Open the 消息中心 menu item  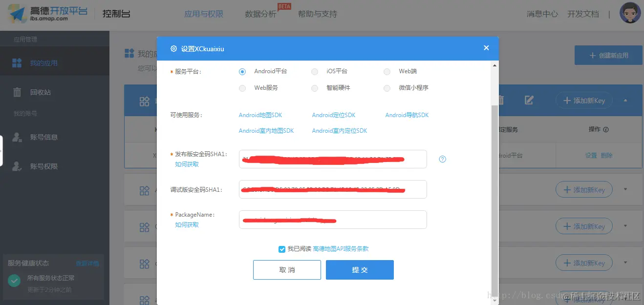coord(541,14)
